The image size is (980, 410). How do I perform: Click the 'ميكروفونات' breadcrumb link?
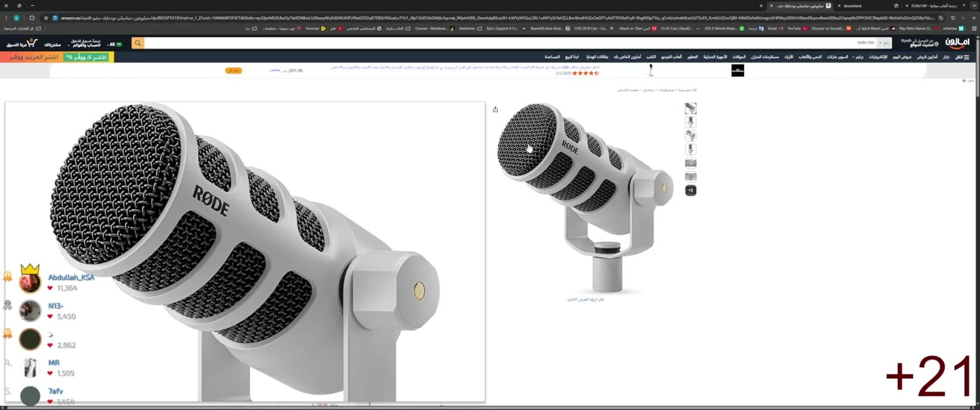click(x=666, y=90)
